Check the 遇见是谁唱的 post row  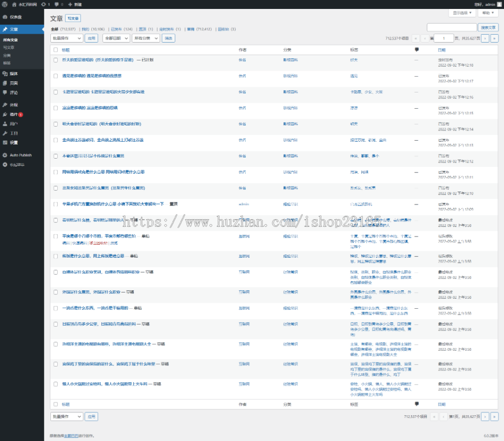pos(55,76)
